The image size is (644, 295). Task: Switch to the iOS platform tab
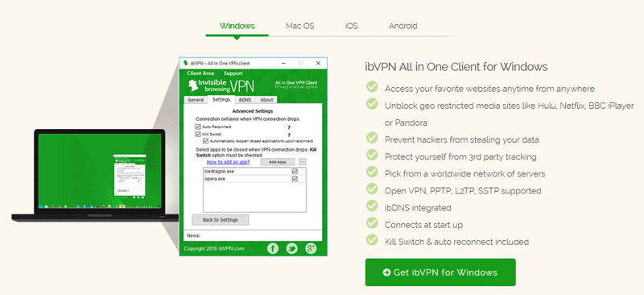(351, 26)
